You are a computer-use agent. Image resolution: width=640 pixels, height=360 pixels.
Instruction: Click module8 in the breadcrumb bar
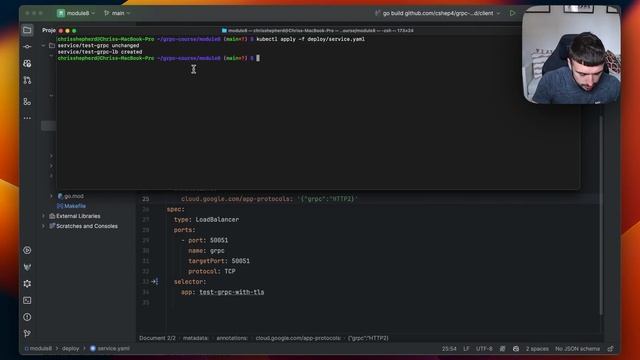(40, 349)
